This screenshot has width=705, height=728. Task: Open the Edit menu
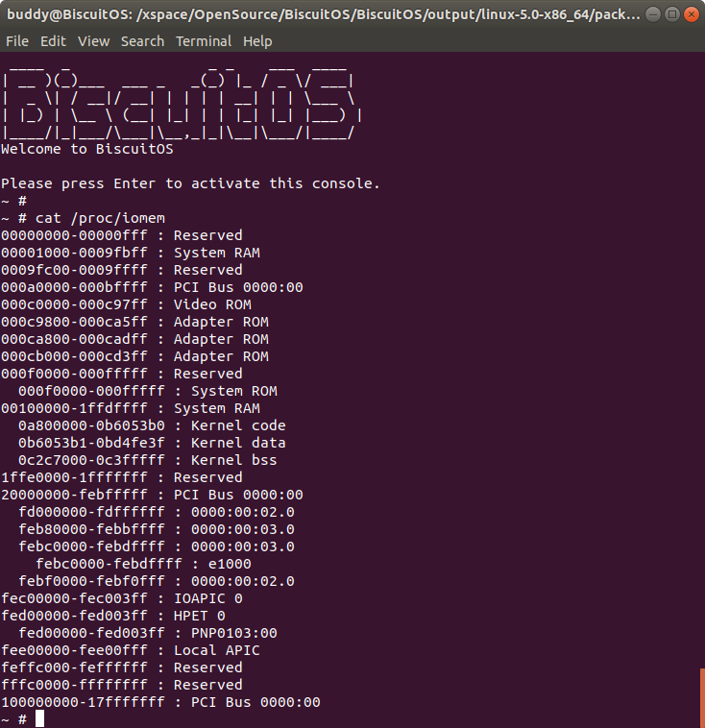[54, 41]
